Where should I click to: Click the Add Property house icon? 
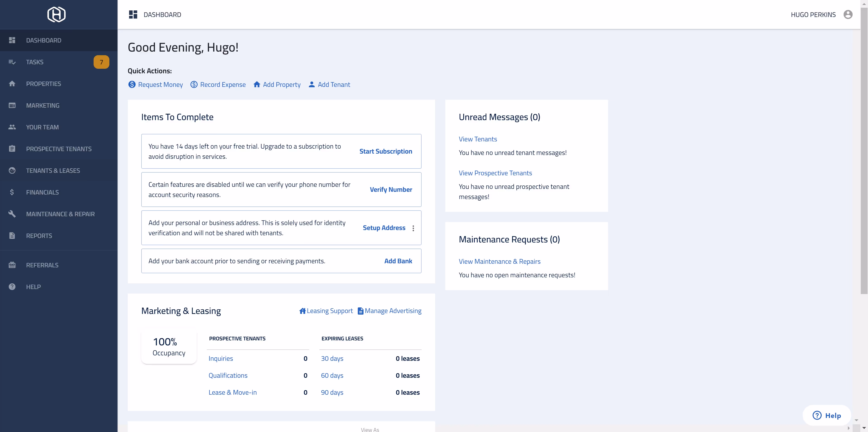click(x=257, y=84)
